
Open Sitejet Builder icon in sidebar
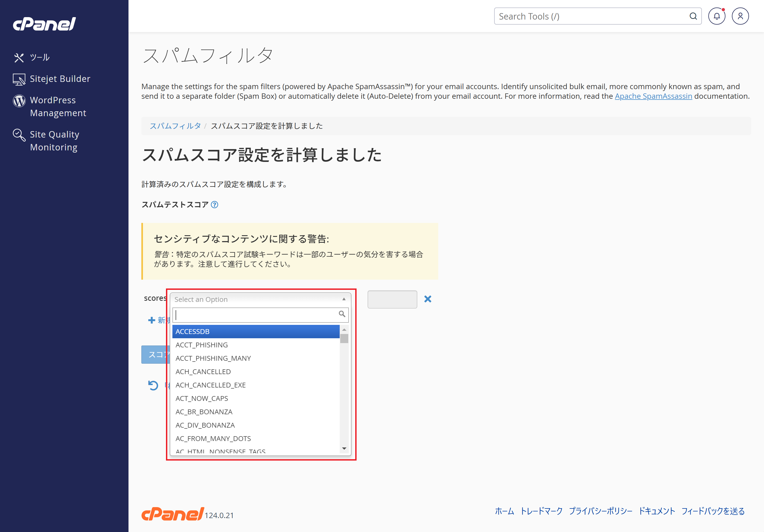click(x=19, y=79)
